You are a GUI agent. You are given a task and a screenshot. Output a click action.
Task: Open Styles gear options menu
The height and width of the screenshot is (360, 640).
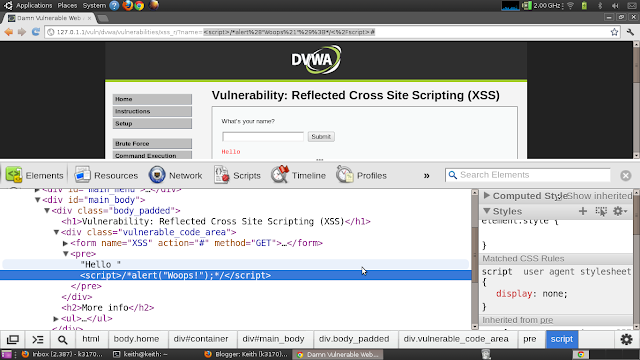click(620, 211)
